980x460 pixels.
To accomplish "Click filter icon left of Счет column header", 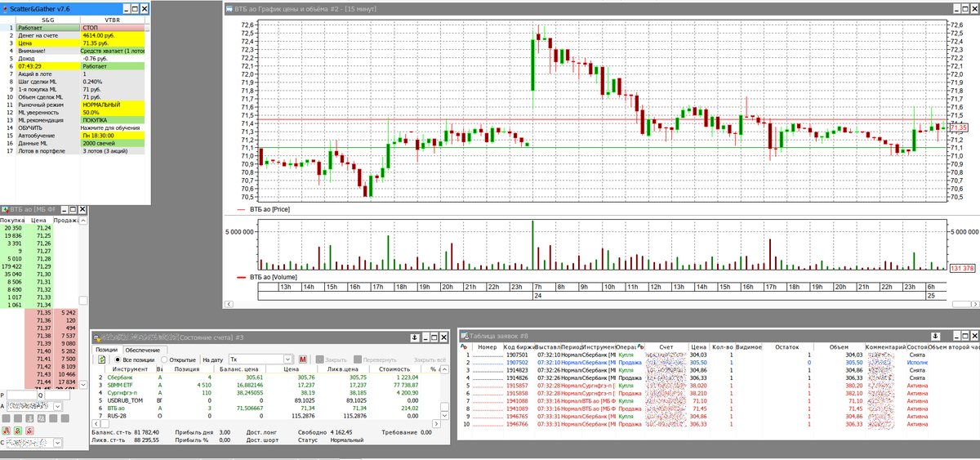I will pyautogui.click(x=640, y=346).
